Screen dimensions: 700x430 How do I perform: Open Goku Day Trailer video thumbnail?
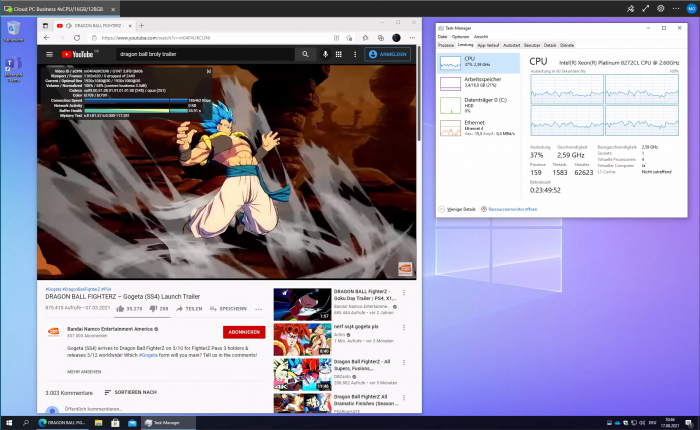[x=302, y=304]
